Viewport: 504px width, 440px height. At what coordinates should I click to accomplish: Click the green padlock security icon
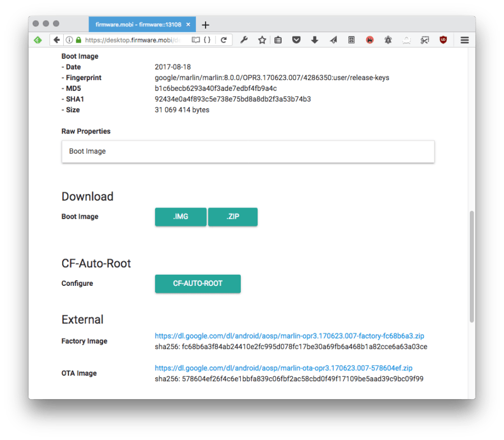tap(78, 40)
